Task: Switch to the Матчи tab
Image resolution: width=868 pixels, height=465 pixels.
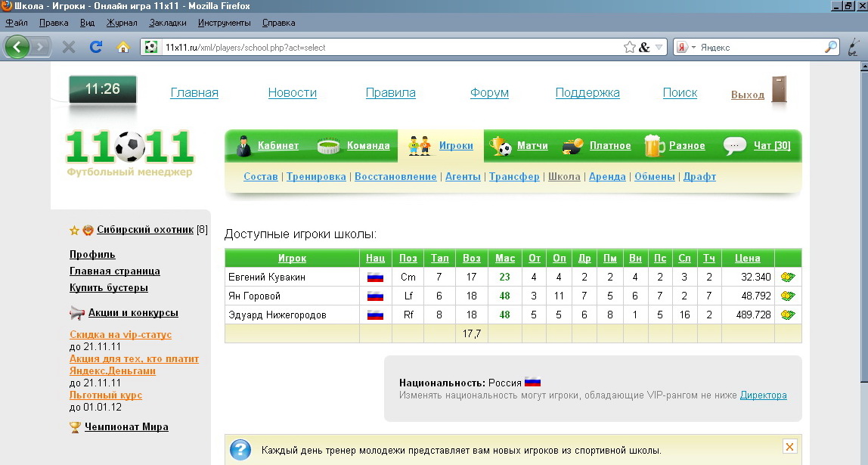Action: coord(532,145)
